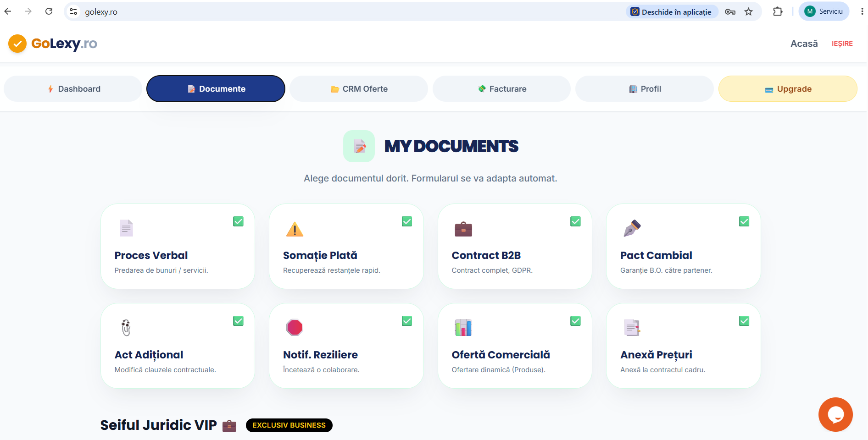Screen dimensions: 868x440
Task: Click the Notif. Reziliere stop sign icon
Action: click(295, 327)
